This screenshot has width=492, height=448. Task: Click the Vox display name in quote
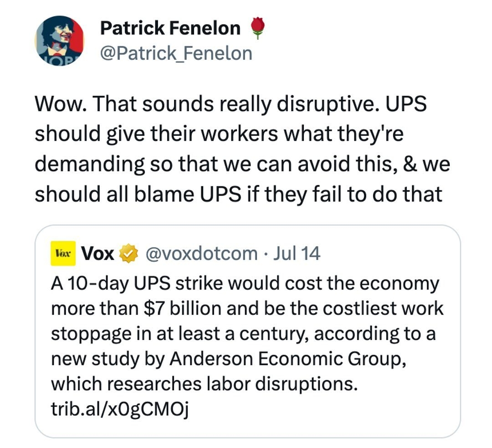(x=97, y=253)
